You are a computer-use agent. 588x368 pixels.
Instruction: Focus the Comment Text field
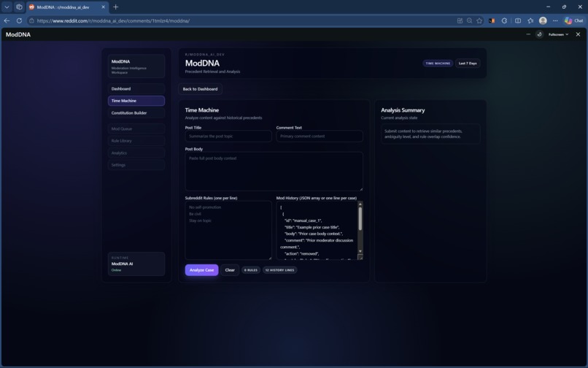tap(320, 136)
